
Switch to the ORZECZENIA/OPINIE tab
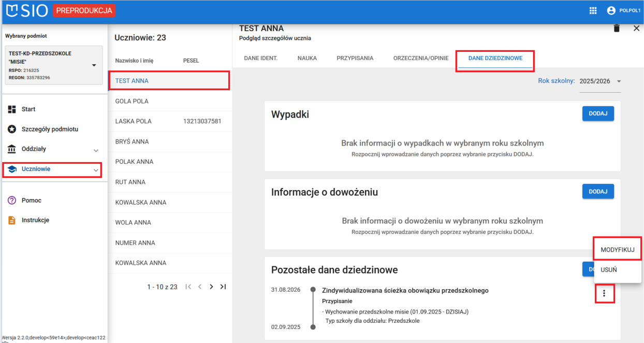420,59
